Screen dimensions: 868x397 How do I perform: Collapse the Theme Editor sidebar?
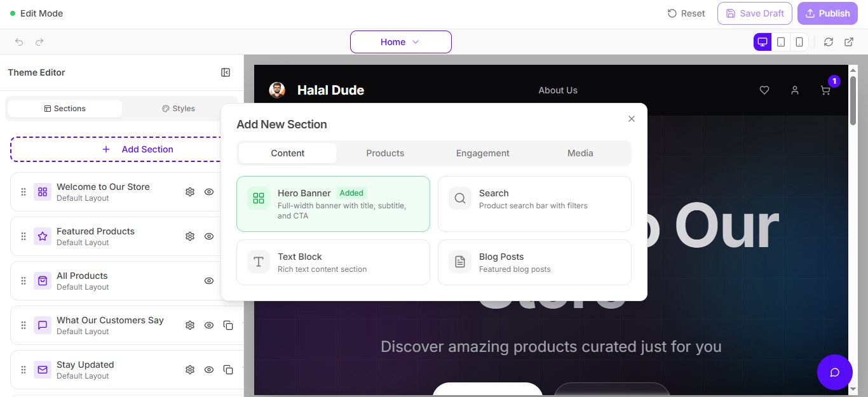(x=226, y=72)
